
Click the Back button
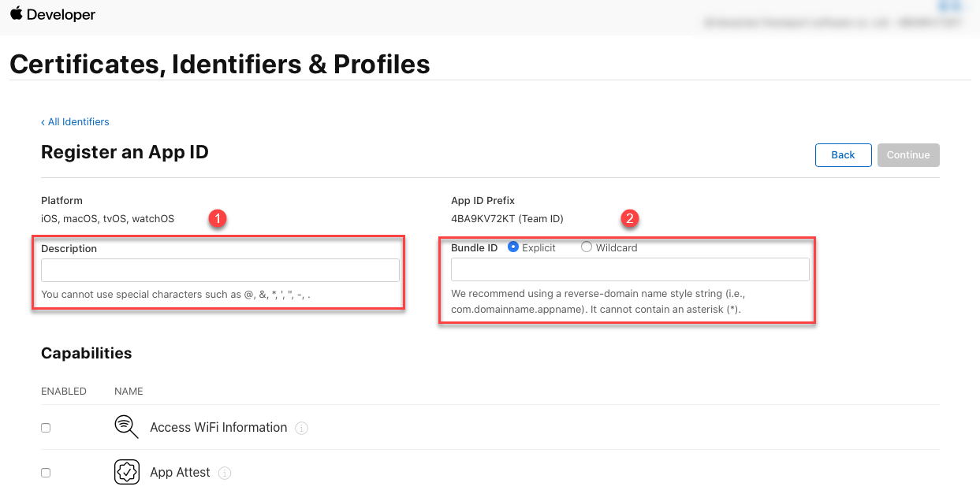(843, 155)
